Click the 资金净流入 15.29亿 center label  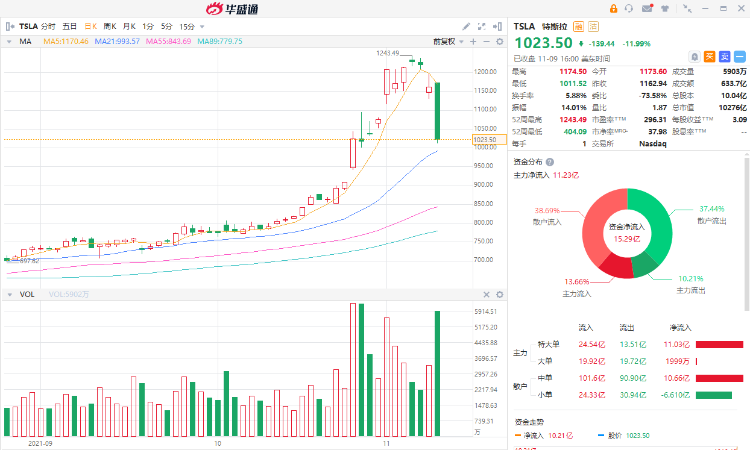[x=627, y=233]
